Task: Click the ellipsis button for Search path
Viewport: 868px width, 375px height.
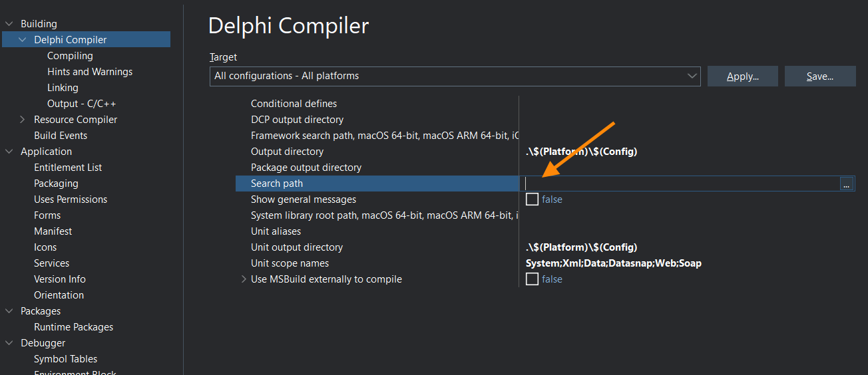Action: pyautogui.click(x=847, y=184)
